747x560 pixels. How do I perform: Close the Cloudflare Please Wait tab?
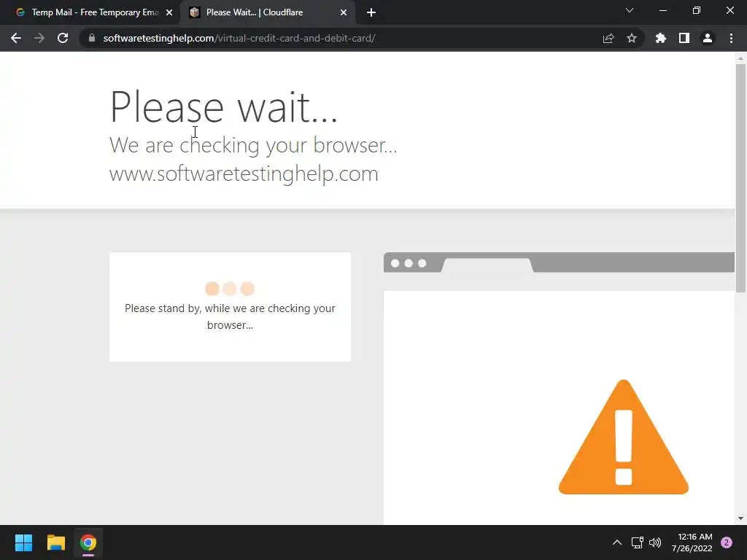tap(344, 12)
